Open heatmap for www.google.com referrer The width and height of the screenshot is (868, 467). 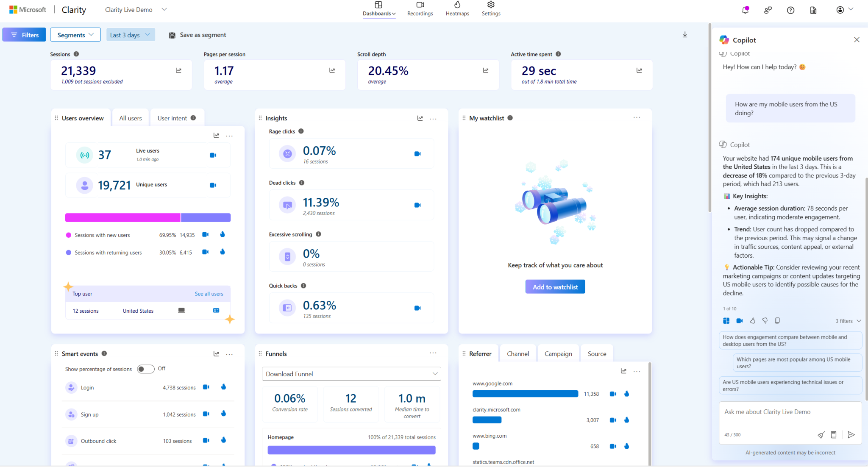[x=626, y=394]
